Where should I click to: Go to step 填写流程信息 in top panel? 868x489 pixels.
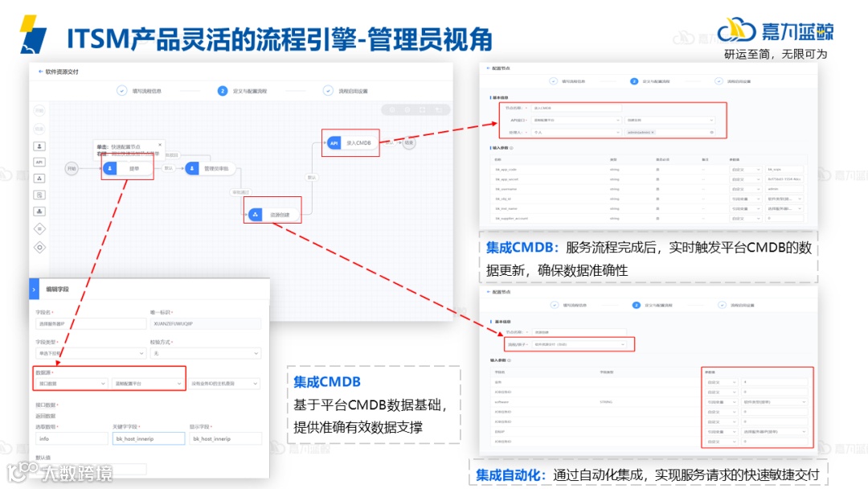pos(567,81)
